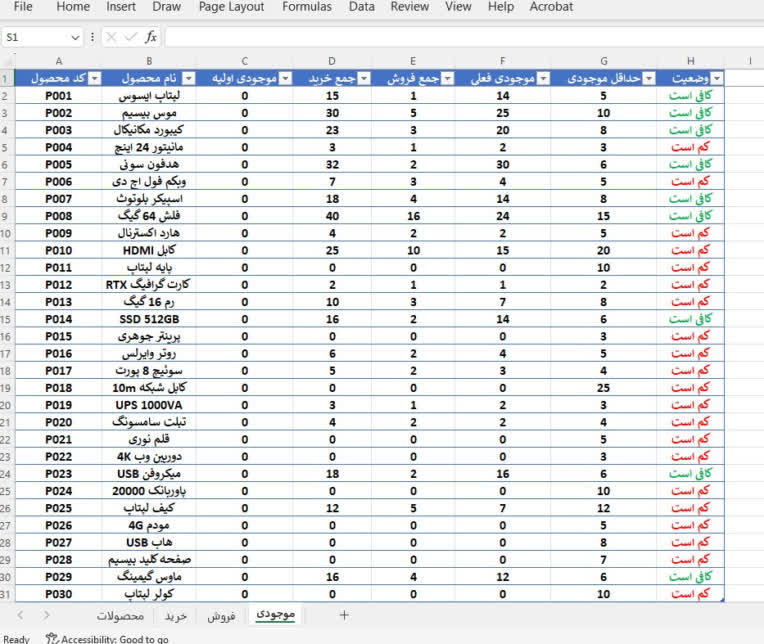The width and height of the screenshot is (764, 644).
Task: Click the formula bar input area
Action: click(x=464, y=37)
